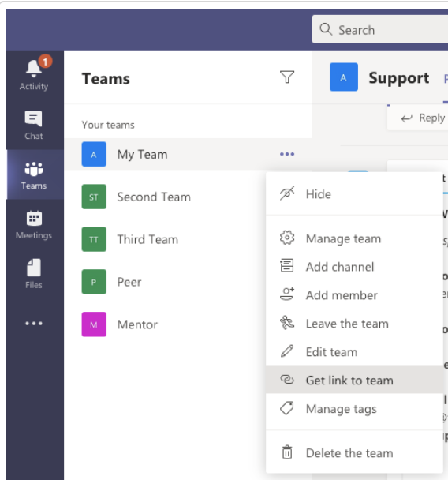448x480 pixels.
Task: Click Get link to team
Action: click(x=354, y=380)
